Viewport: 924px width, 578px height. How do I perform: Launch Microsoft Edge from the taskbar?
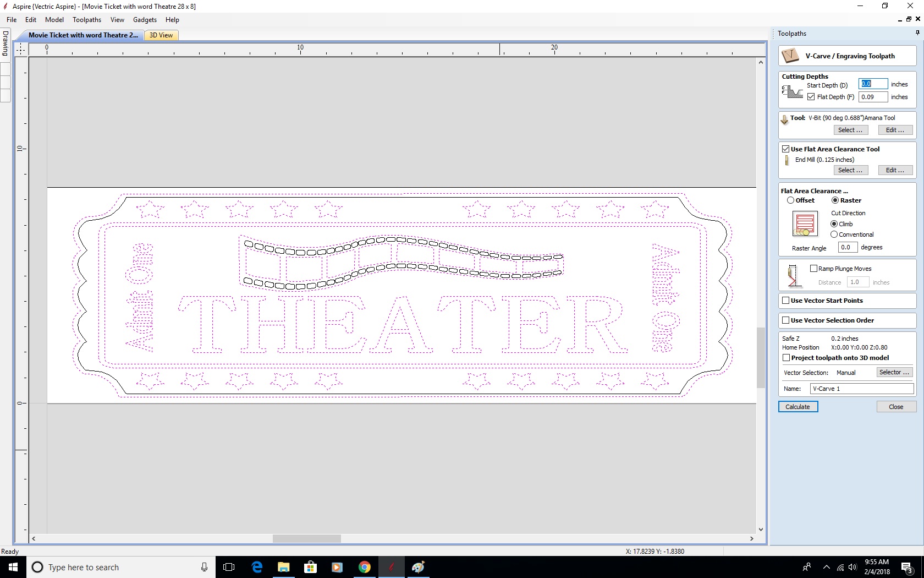point(257,567)
